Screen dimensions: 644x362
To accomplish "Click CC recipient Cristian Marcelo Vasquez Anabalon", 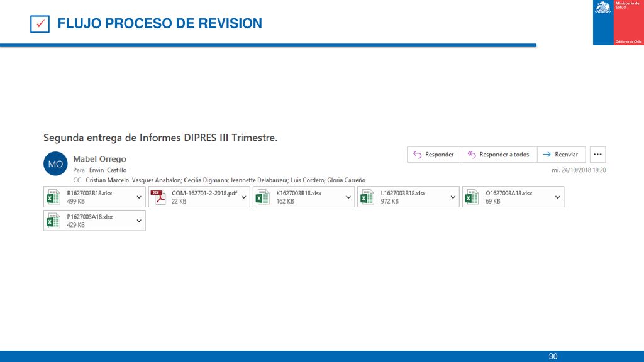I will point(133,180).
